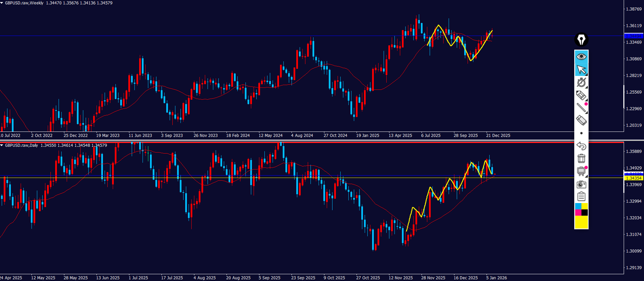
Task: Click the Epic Pen nib logo icon
Action: 581,40
